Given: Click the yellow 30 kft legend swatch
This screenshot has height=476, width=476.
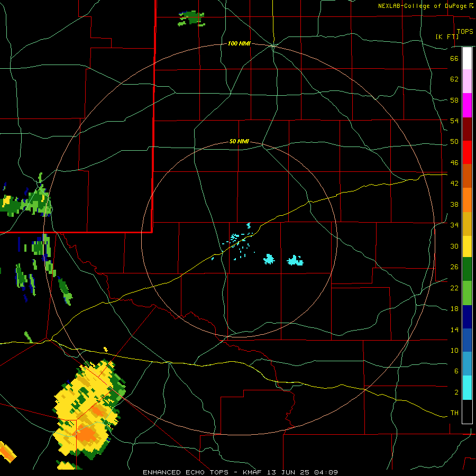Looking at the screenshot, I should (467, 246).
